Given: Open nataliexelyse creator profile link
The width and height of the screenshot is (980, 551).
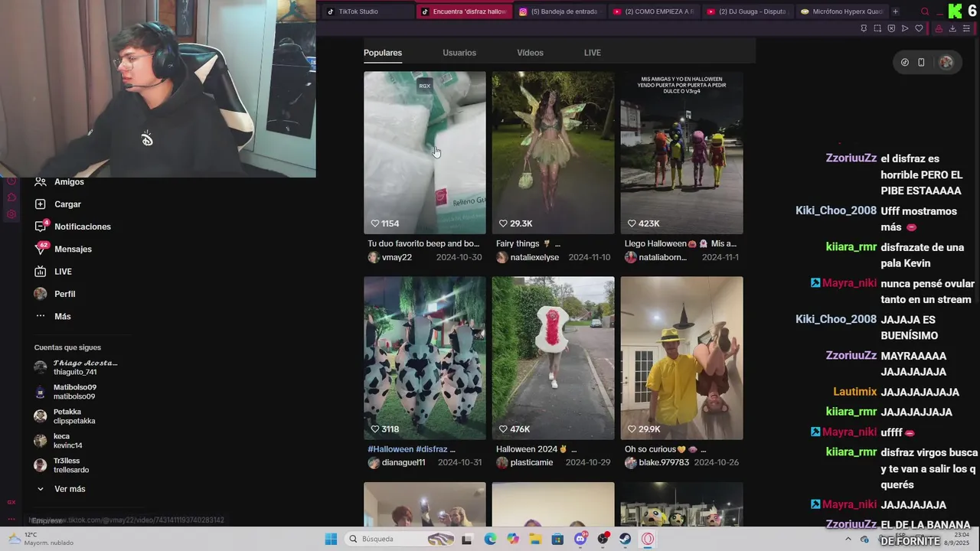Looking at the screenshot, I should pyautogui.click(x=528, y=257).
